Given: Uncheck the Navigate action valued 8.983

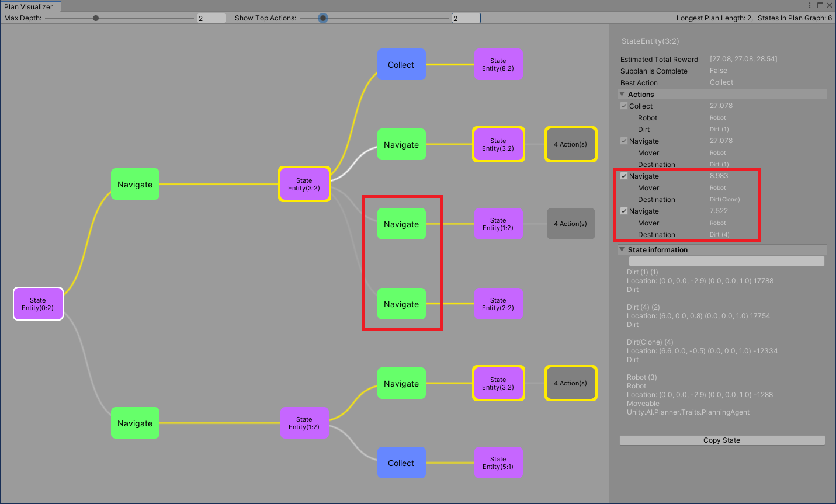Looking at the screenshot, I should (624, 176).
